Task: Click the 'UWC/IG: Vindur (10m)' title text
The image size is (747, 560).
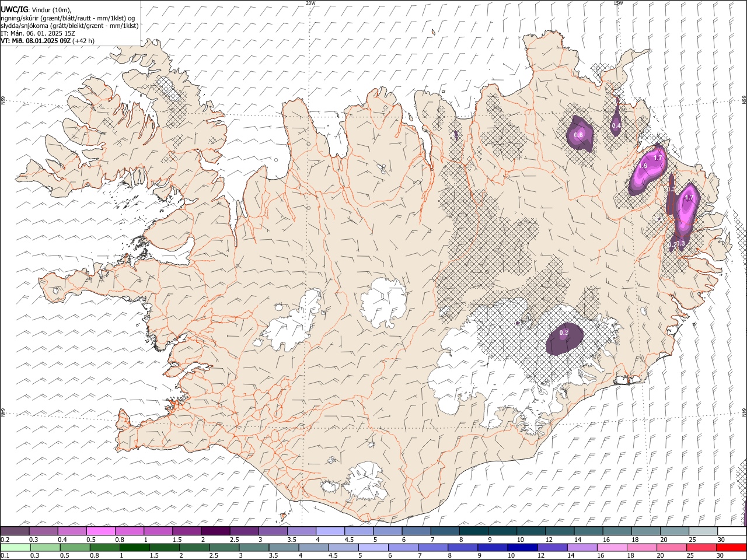Action: tap(36, 10)
